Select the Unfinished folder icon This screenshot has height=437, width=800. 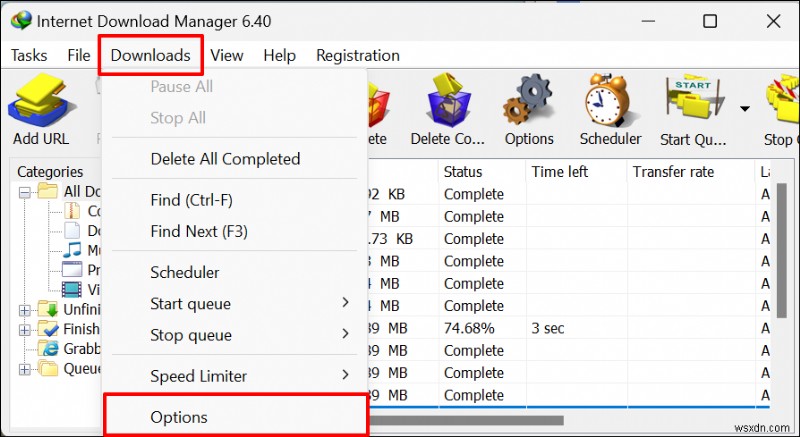[x=48, y=309]
